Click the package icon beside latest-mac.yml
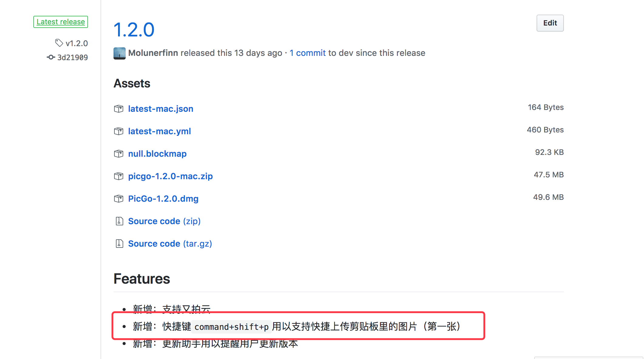This screenshot has width=644, height=359. coord(119,131)
